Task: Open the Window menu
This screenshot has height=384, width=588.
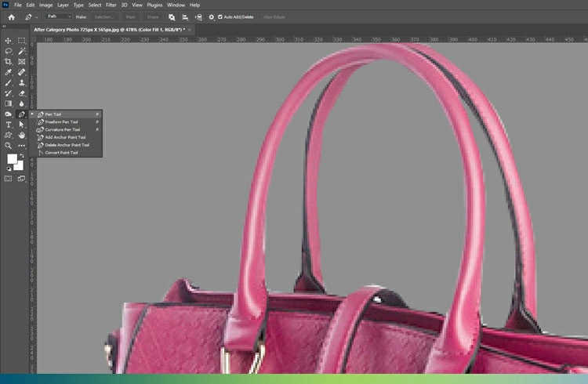Action: tap(176, 5)
